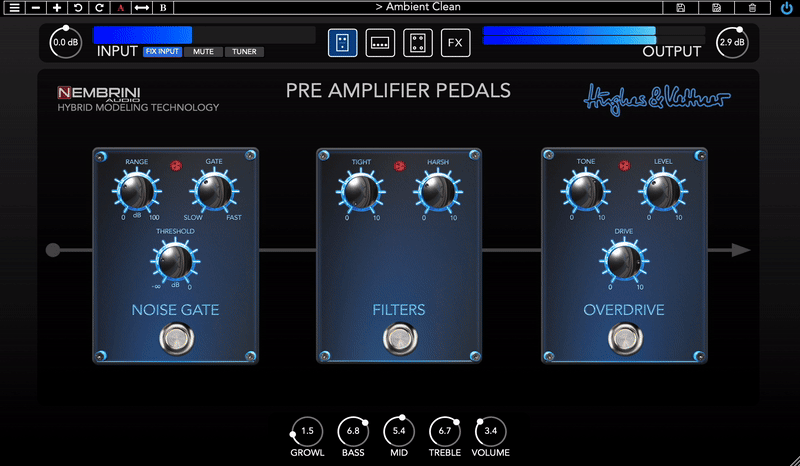
Task: Click the OVERDRIVE pedal title
Action: pos(623,310)
